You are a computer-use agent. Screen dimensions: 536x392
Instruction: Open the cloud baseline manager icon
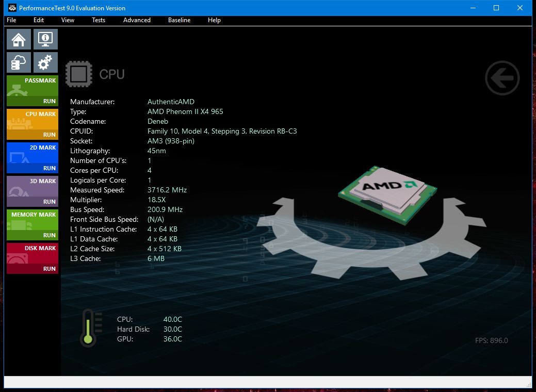[19, 62]
